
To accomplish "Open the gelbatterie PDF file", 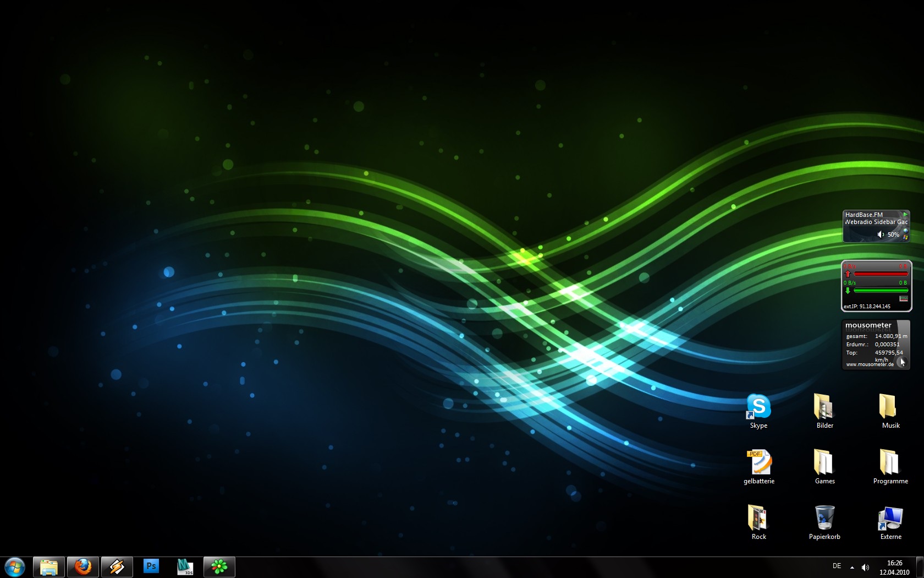I will click(759, 464).
